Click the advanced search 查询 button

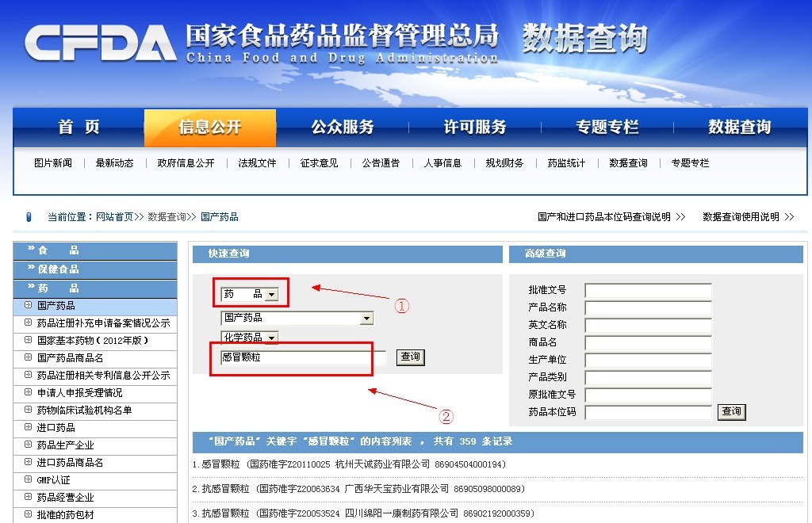click(732, 412)
